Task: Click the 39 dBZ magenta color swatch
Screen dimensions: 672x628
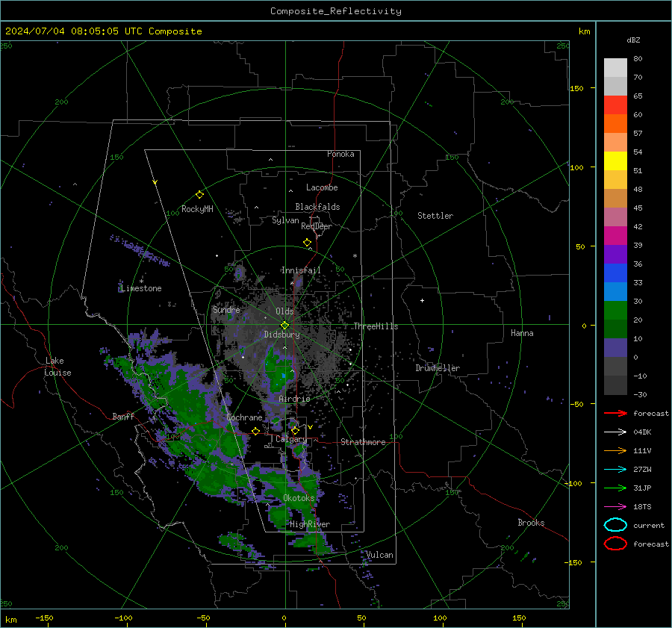Action: click(615, 235)
